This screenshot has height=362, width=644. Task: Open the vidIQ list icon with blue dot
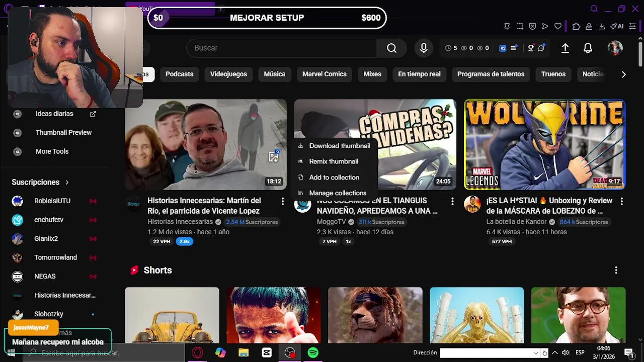click(x=514, y=48)
